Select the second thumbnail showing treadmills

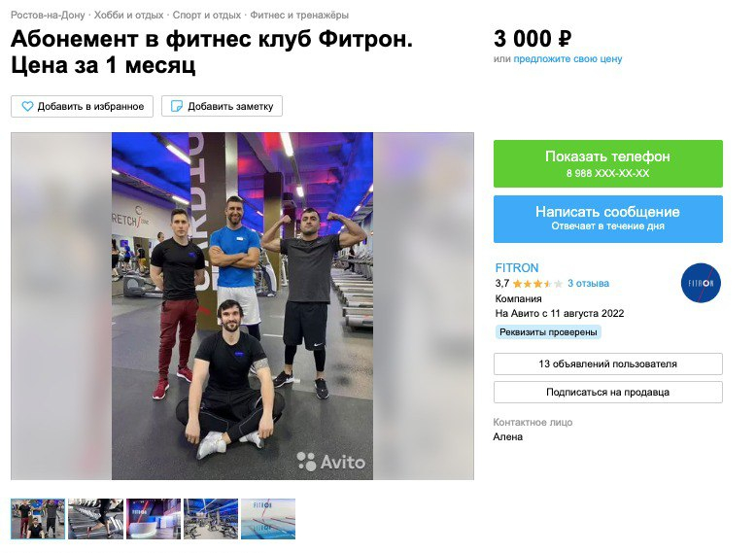pos(95,519)
